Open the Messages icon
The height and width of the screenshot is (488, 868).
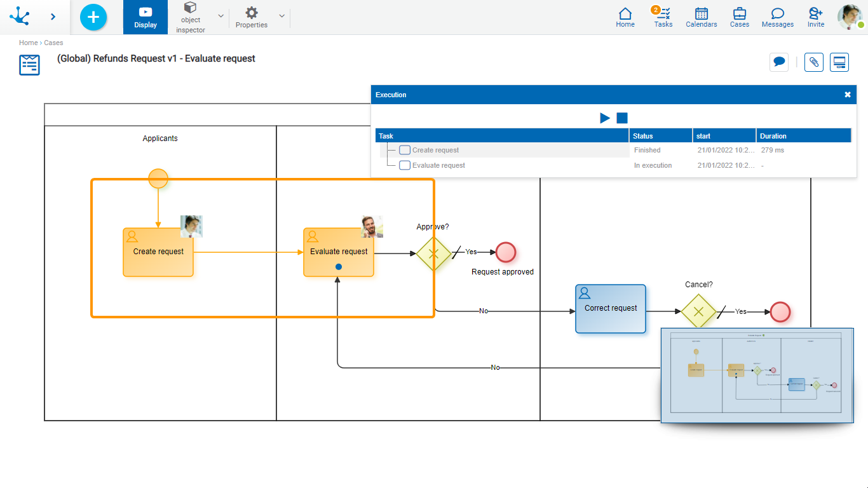coord(777,17)
